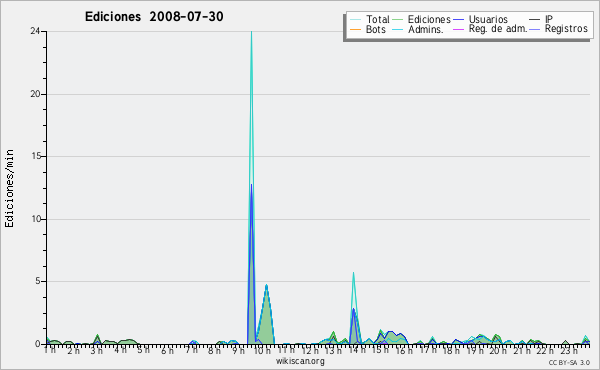
Task: Click the '12 h' x-axis label
Action: [x=310, y=351]
